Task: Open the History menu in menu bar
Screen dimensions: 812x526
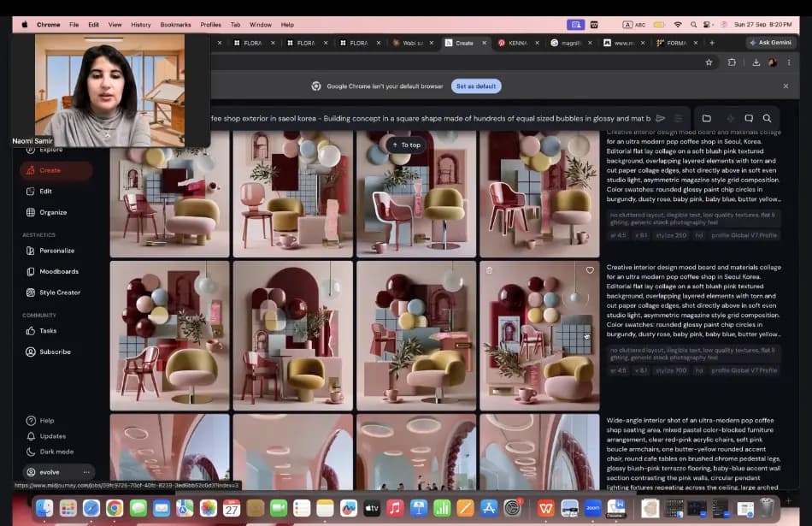Action: pyautogui.click(x=141, y=24)
